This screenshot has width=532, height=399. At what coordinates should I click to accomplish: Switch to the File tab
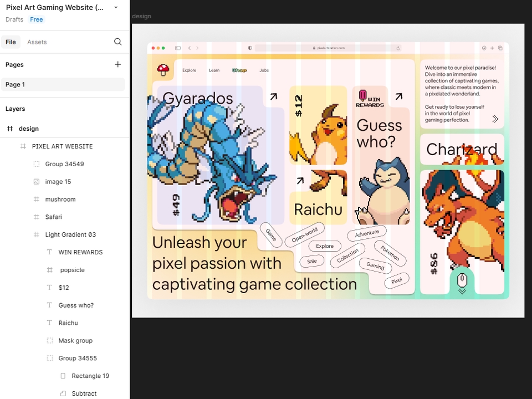point(11,42)
